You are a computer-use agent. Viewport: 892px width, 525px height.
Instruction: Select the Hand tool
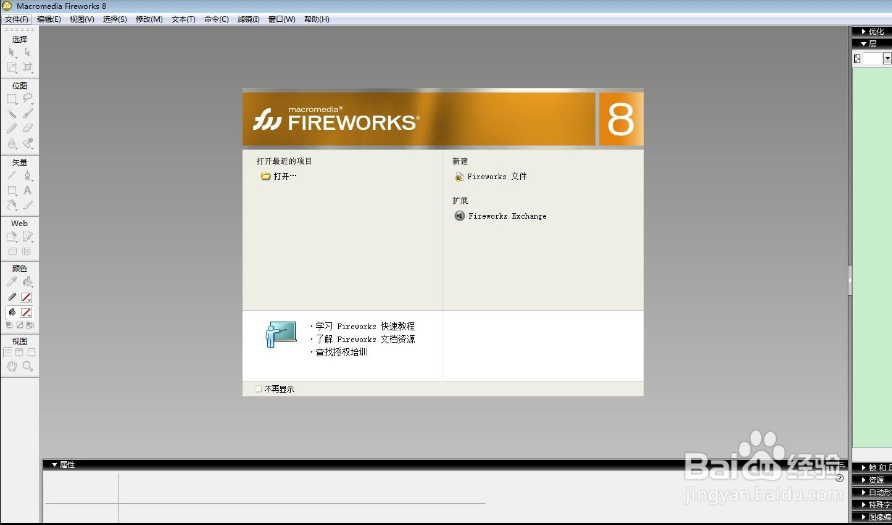pyautogui.click(x=12, y=367)
